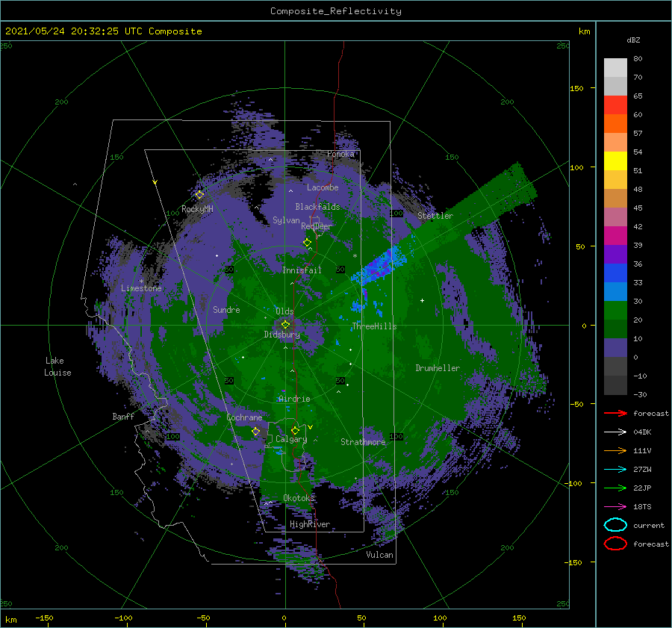
Task: Select the bright blue 33–36 dBZ color band
Action: click(x=615, y=273)
